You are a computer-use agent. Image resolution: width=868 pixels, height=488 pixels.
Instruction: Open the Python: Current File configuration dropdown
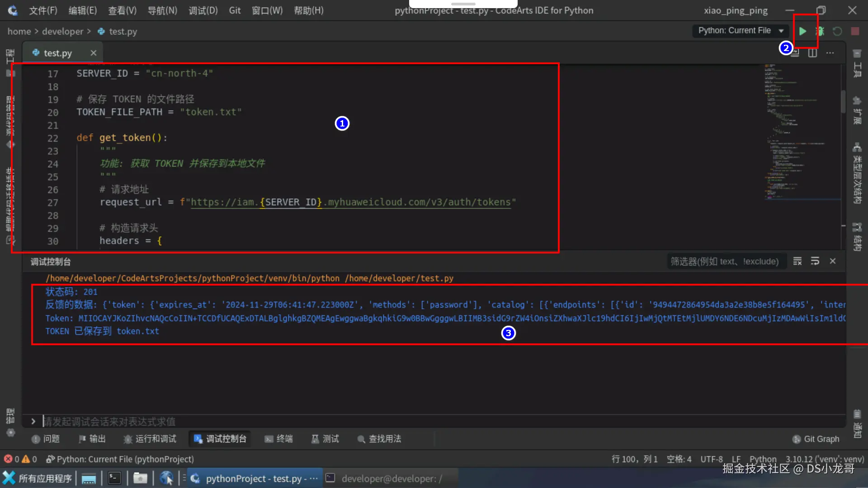point(741,31)
